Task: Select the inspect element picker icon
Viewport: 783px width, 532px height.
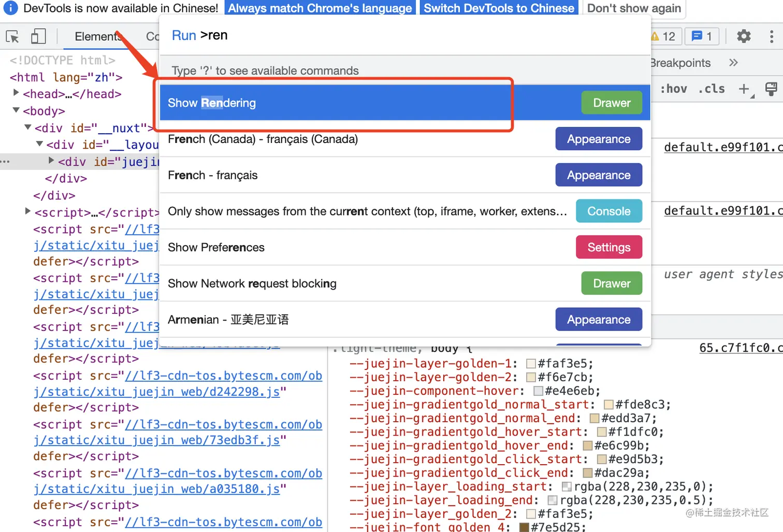Action: click(x=12, y=37)
